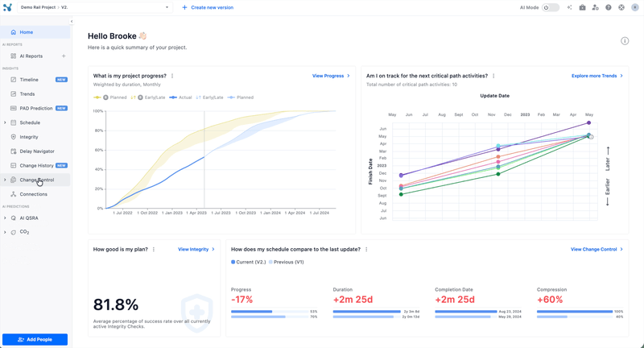
Task: Collapse the left sidebar panel
Action: pyautogui.click(x=72, y=22)
